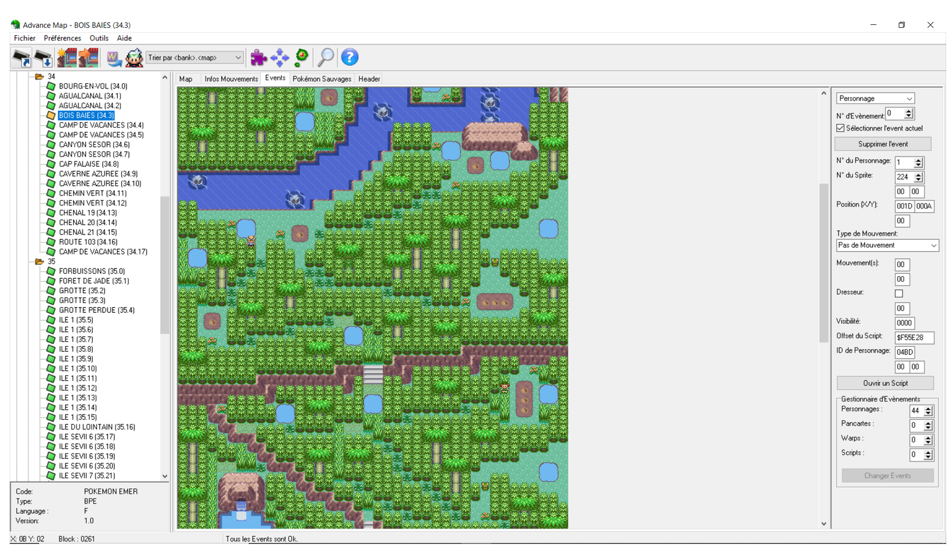Select GROTTE PERDUE (35.4) map
The height and width of the screenshot is (560, 951).
pyautogui.click(x=96, y=310)
